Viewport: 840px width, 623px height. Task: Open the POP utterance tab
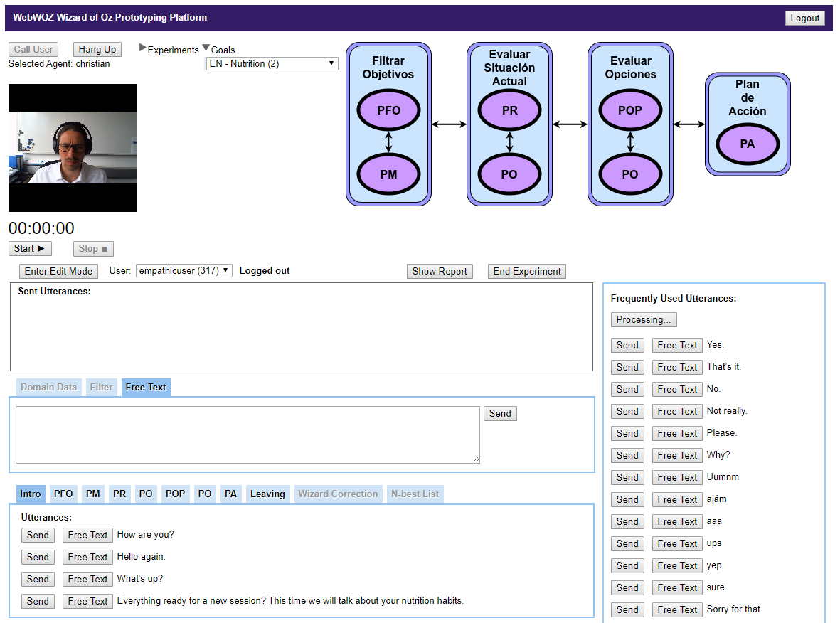[175, 494]
